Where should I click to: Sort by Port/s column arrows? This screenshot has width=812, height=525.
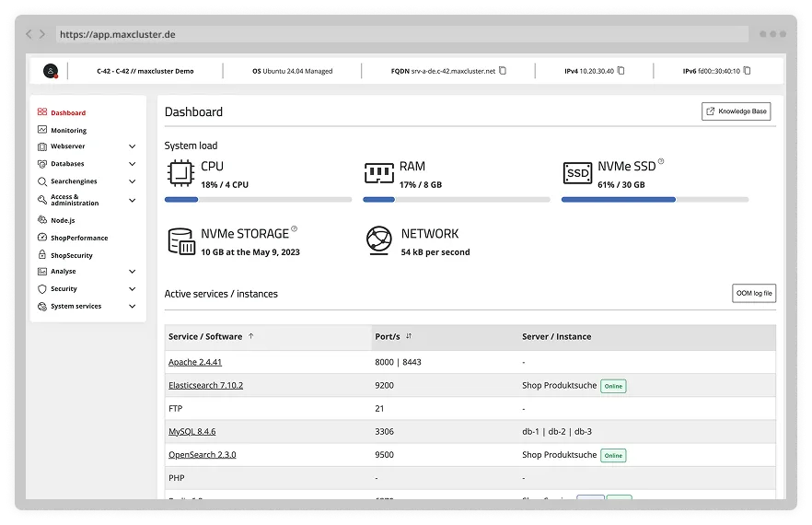[x=409, y=336]
